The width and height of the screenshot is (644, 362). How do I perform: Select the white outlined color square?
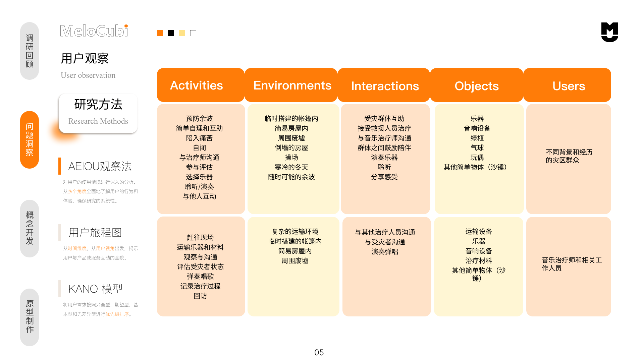(193, 33)
